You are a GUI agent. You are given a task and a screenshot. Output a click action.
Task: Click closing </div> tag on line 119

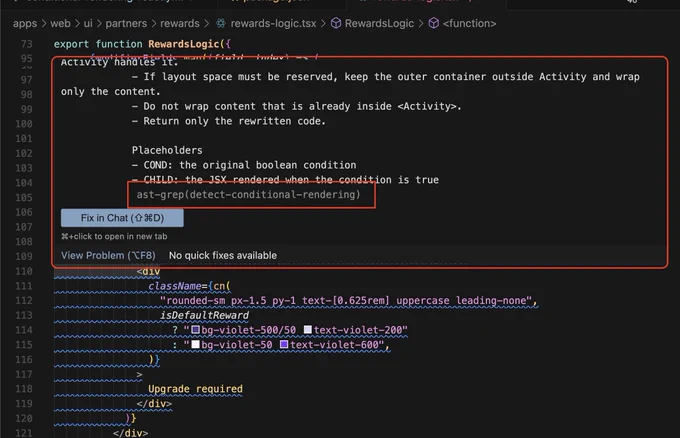tap(154, 403)
